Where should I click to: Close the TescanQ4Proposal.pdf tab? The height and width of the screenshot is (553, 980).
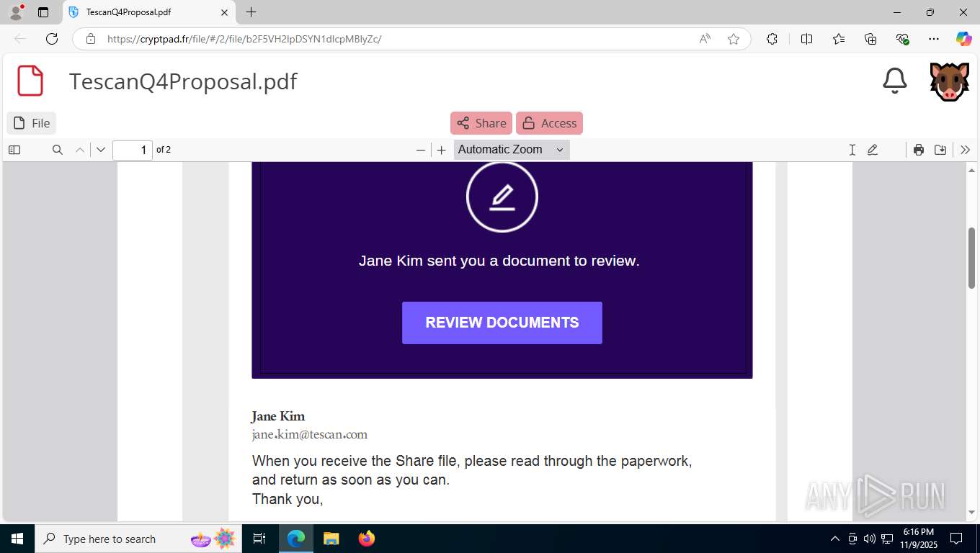tap(224, 12)
